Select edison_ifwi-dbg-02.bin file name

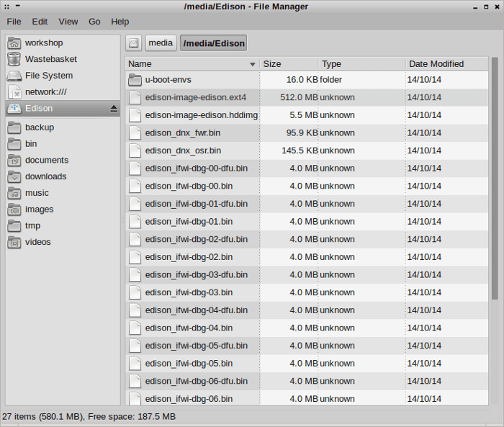189,257
